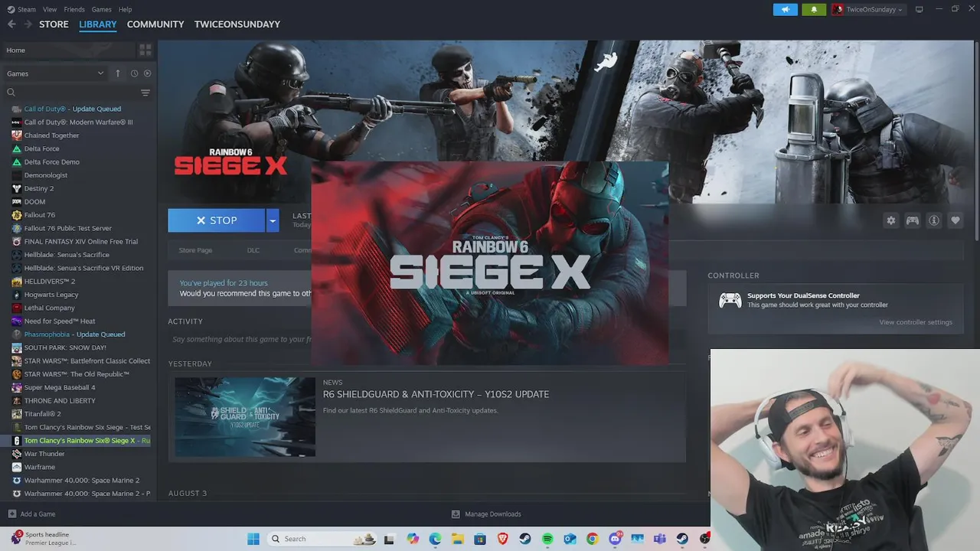
Task: Click Add a Game at bottom left
Action: tap(31, 514)
